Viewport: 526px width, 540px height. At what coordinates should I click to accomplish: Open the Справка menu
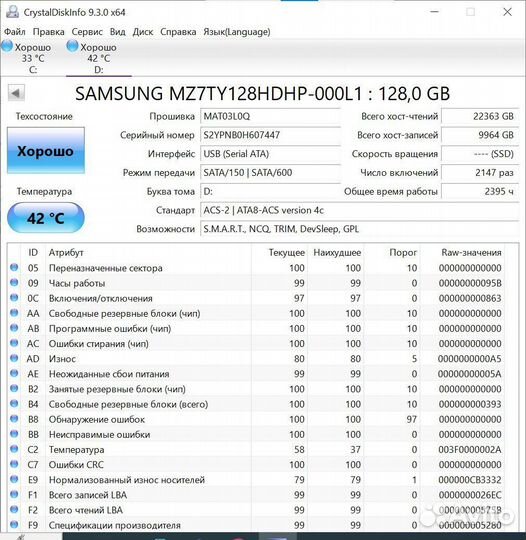178,32
